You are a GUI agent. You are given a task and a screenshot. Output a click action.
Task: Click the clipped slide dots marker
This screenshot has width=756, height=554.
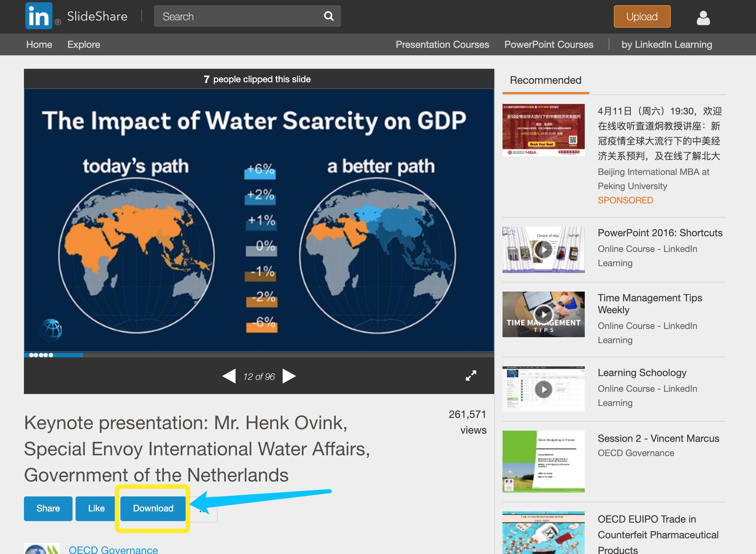click(x=41, y=355)
